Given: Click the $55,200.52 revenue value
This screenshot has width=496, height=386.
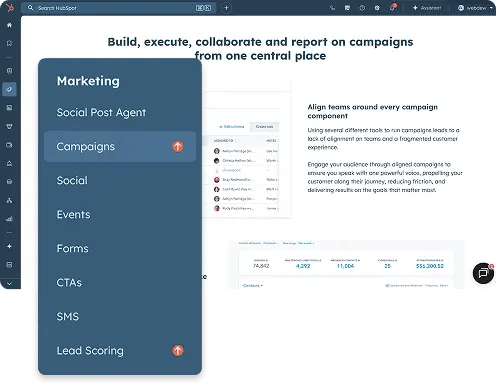Looking at the screenshot, I should [x=430, y=266].
